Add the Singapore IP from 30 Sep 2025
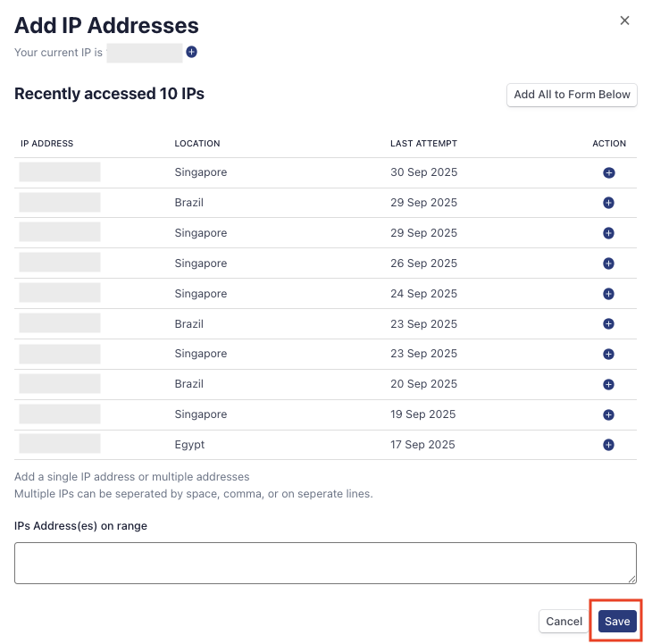 [609, 172]
